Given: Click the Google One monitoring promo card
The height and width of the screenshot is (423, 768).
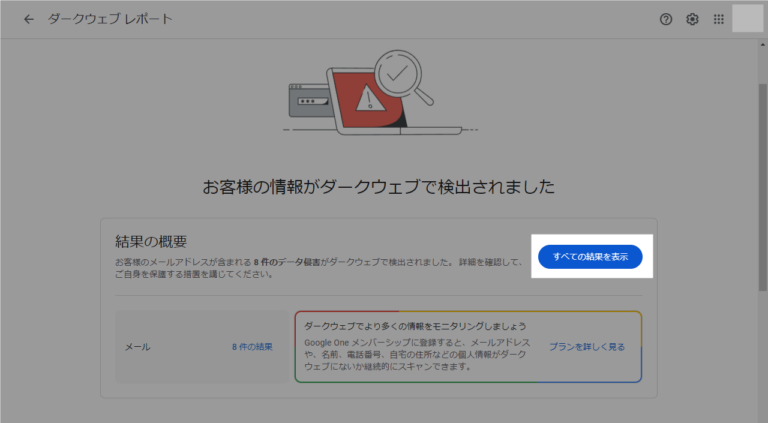Looking at the screenshot, I should coord(468,347).
